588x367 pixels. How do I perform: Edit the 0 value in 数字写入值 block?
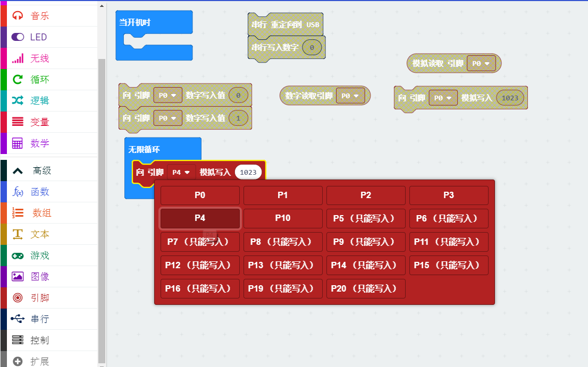(239, 95)
